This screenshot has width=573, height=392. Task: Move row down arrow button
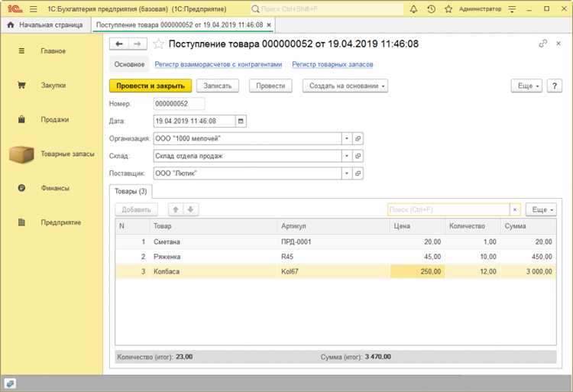tap(190, 209)
